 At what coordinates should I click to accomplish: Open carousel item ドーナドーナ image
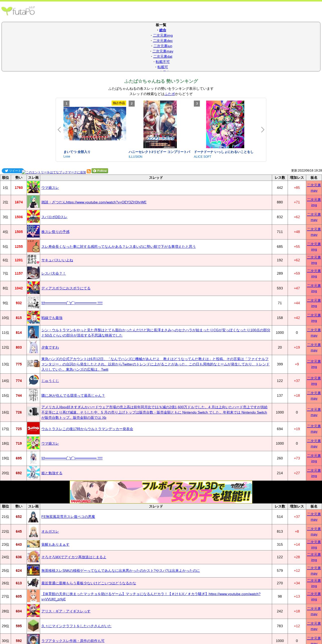point(225,124)
